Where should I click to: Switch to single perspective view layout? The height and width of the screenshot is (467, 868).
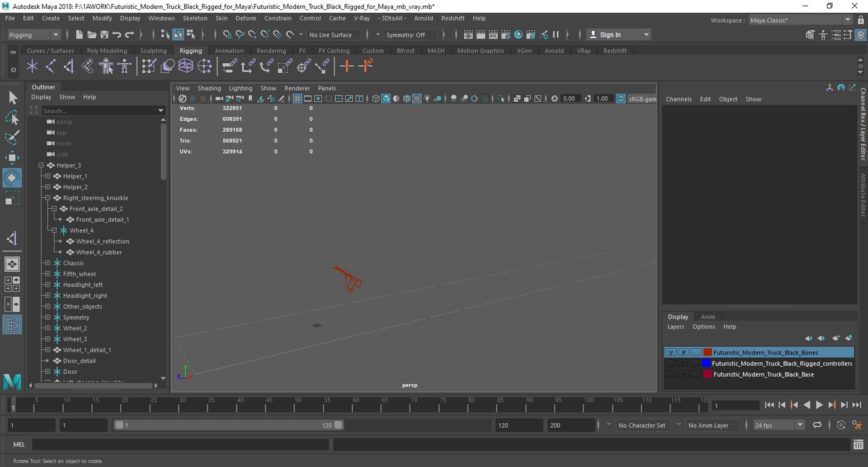tap(12, 264)
